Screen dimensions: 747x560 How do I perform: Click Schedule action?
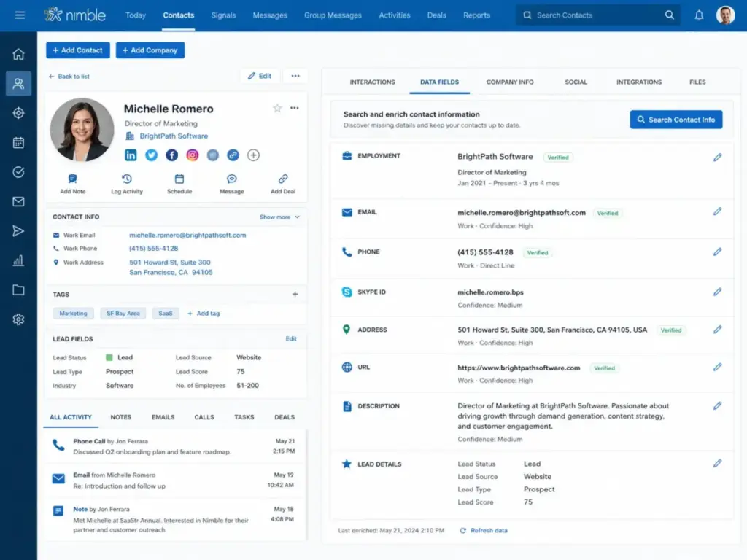click(179, 184)
